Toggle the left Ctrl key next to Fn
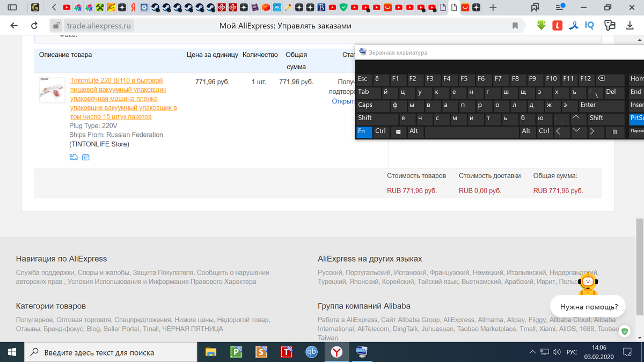 click(x=381, y=131)
